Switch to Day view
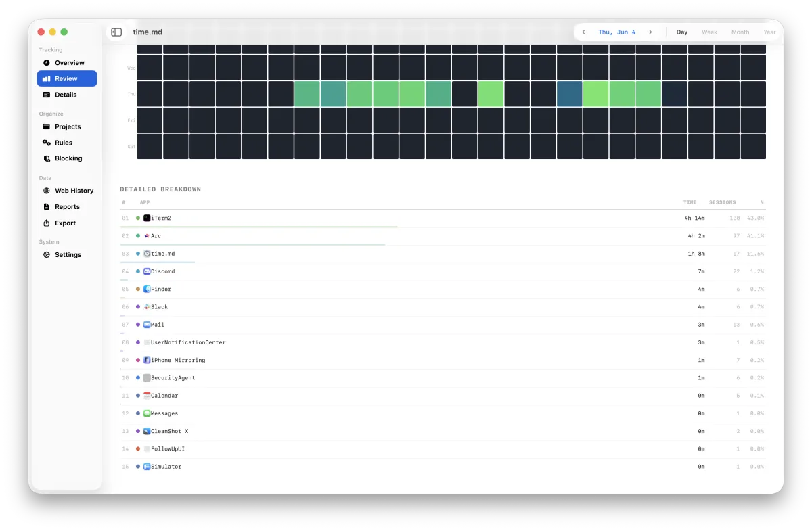The image size is (812, 531). (x=682, y=32)
